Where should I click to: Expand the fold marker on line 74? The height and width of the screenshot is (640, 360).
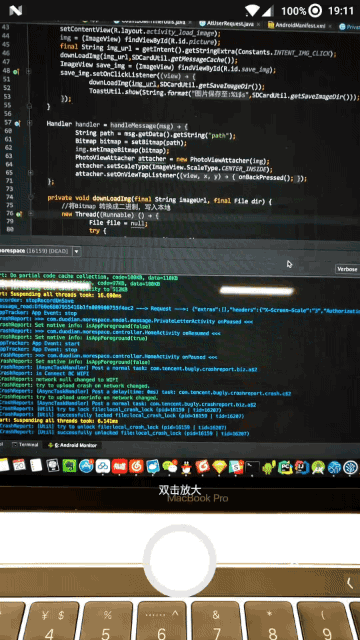(x=30, y=198)
